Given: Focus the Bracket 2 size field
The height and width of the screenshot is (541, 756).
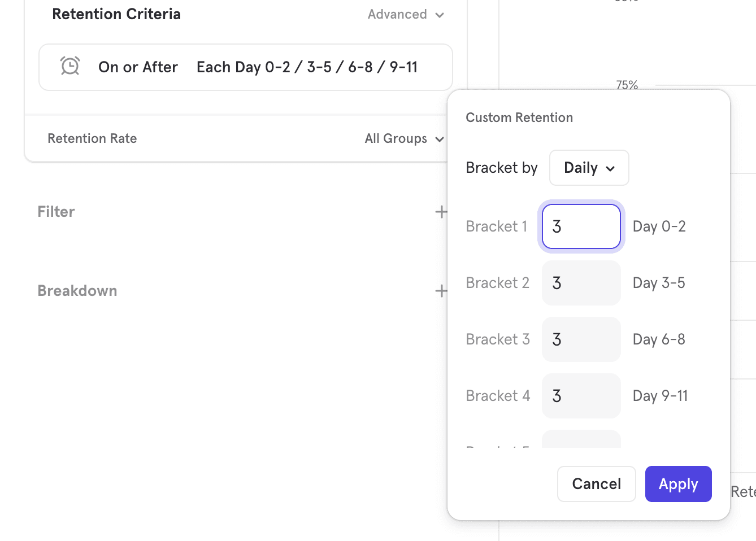Looking at the screenshot, I should tap(581, 283).
